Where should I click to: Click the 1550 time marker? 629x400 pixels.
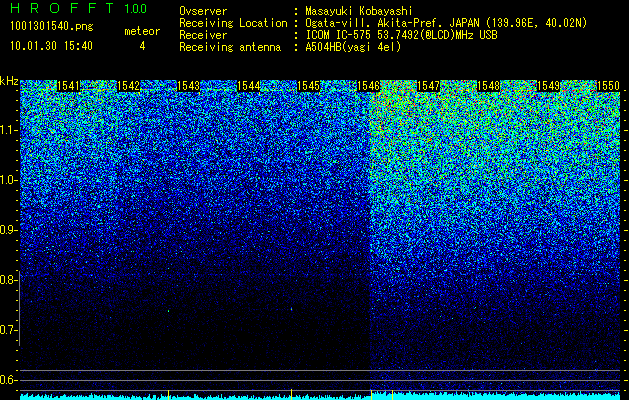pyautogui.click(x=609, y=86)
